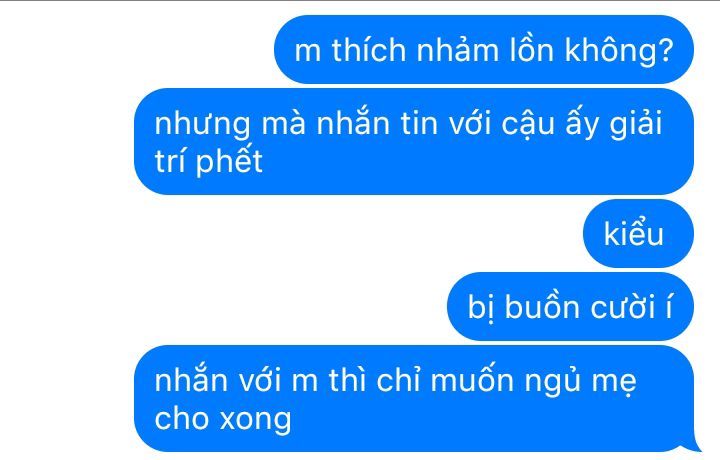Click the word "giải" in second bubble
This screenshot has height=460, width=720.
pos(636,123)
